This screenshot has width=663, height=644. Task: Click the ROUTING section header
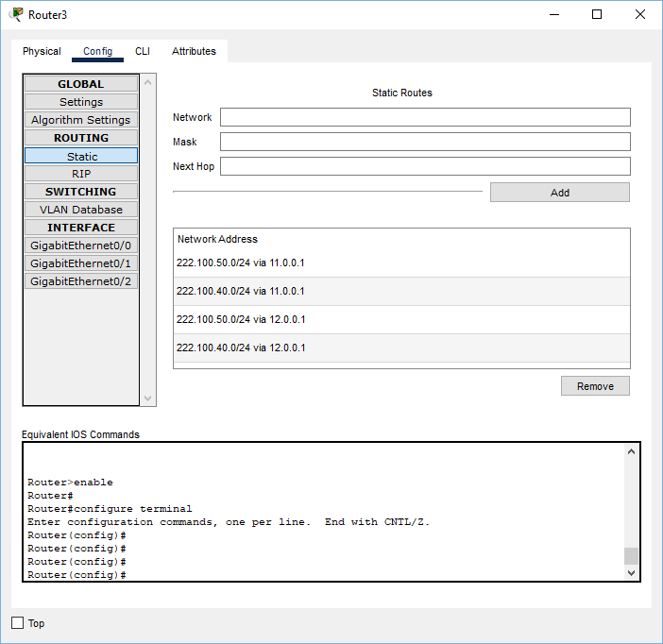81,138
